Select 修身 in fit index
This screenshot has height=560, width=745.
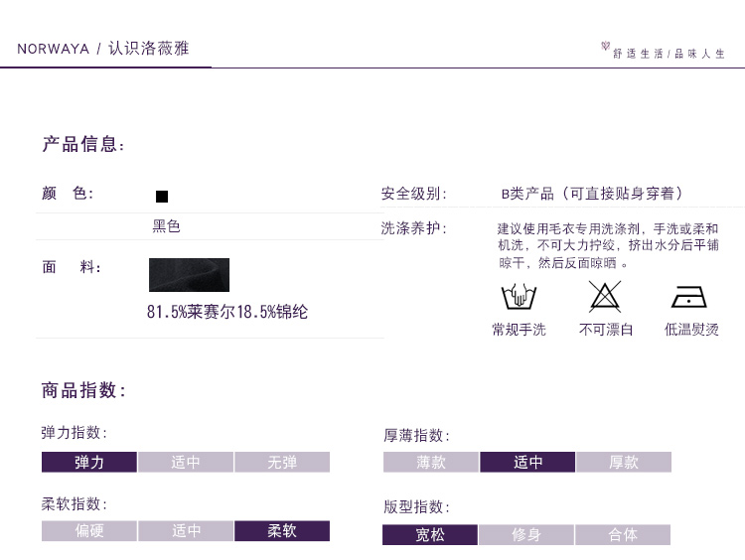(x=526, y=535)
